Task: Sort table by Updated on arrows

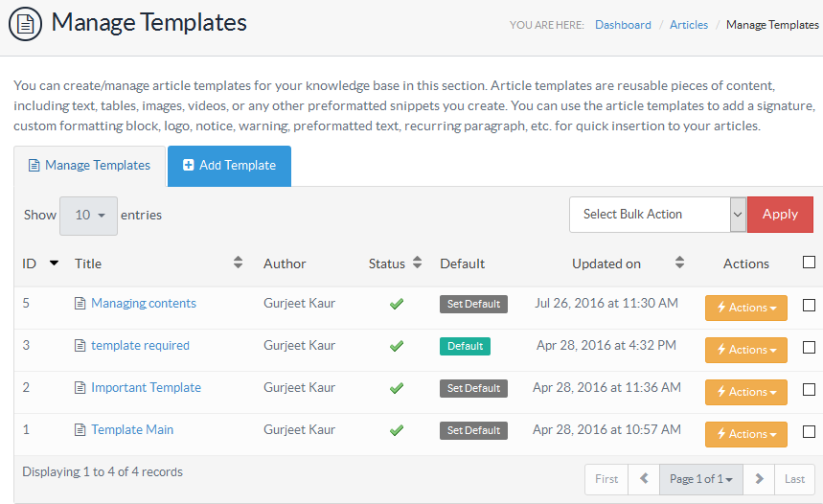Action: 679,263
